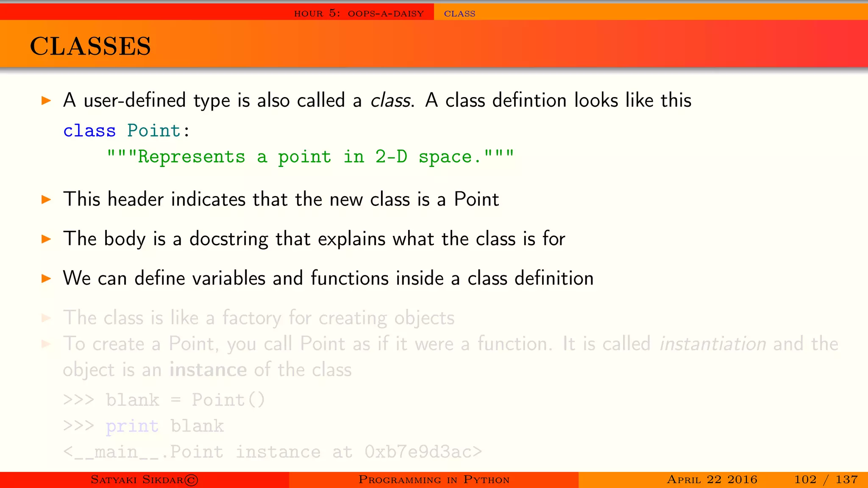Image resolution: width=868 pixels, height=488 pixels.
Task: Click faded 'object is an instance' line
Action: 207,370
